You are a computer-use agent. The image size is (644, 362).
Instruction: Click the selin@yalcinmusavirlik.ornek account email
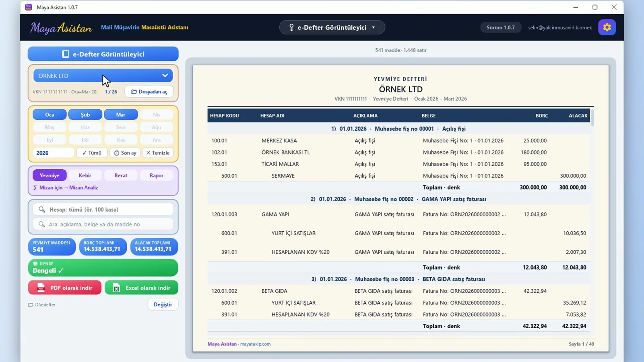[560, 27]
